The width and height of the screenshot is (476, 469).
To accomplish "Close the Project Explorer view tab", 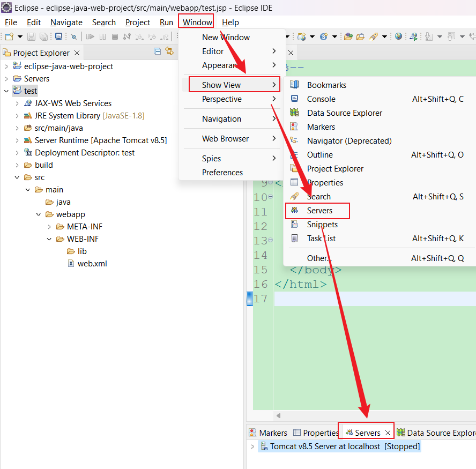I will (x=77, y=53).
